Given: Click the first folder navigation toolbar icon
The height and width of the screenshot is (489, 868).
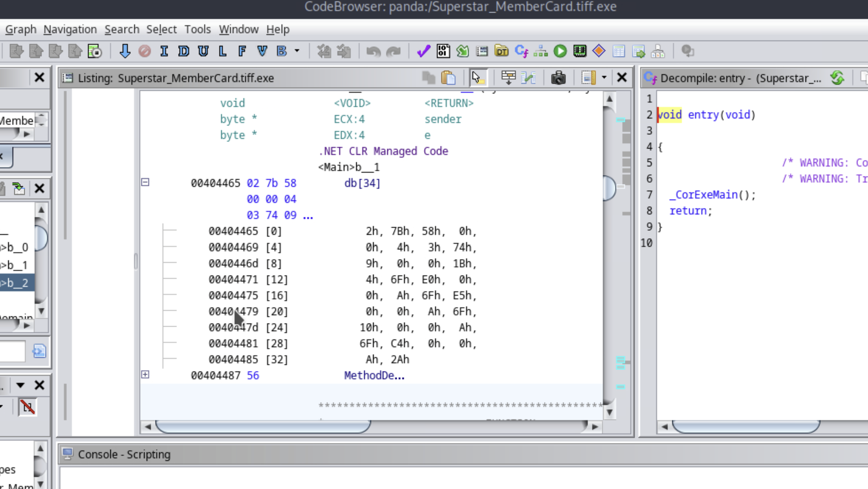Looking at the screenshot, I should 16,51.
